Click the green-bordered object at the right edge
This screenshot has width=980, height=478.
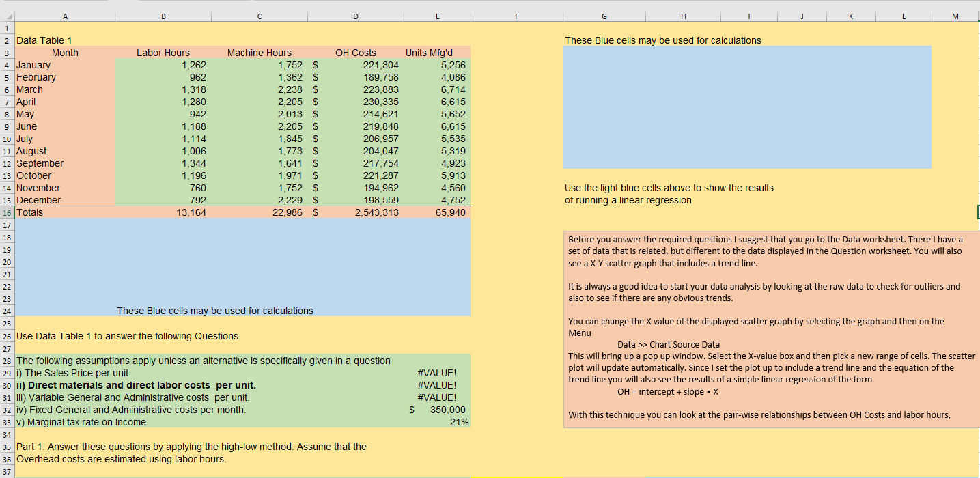click(977, 212)
